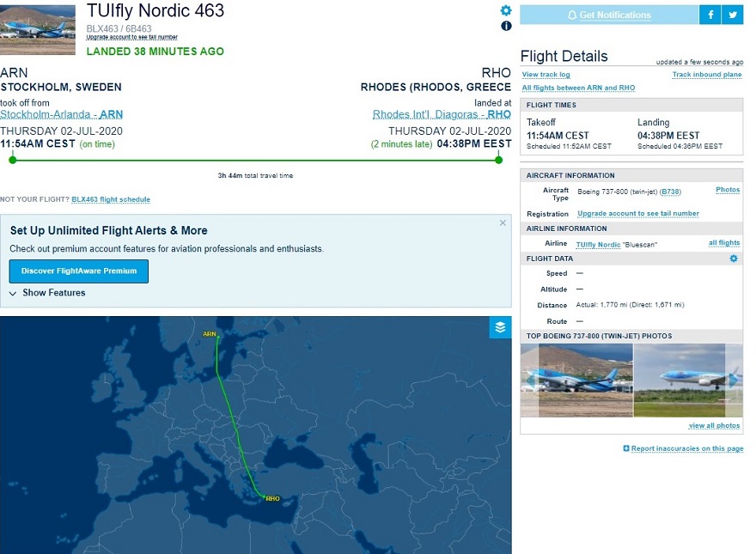The image size is (756, 554).
Task: Click the RHO destination marker on map
Action: [x=271, y=498]
